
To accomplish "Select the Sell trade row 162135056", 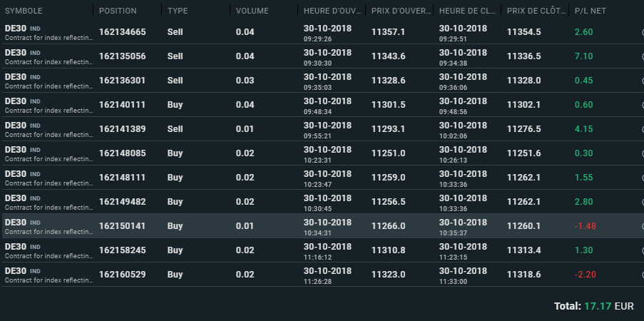I will pyautogui.click(x=123, y=56).
